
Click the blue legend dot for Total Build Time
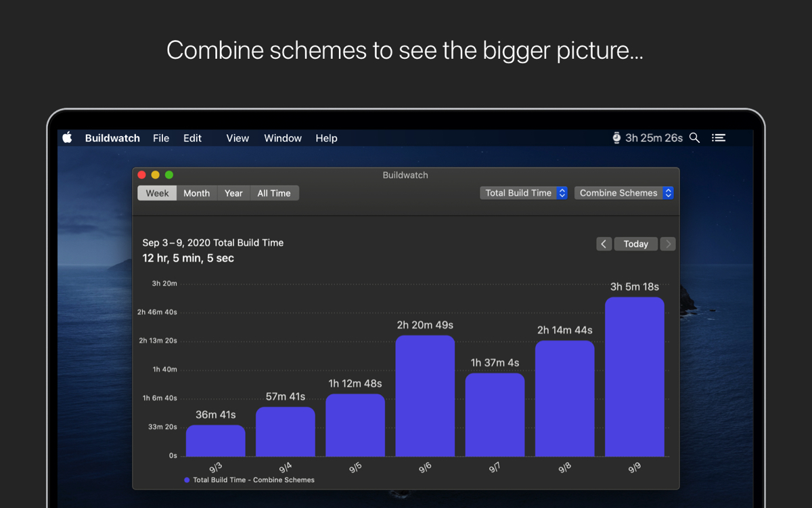[187, 480]
